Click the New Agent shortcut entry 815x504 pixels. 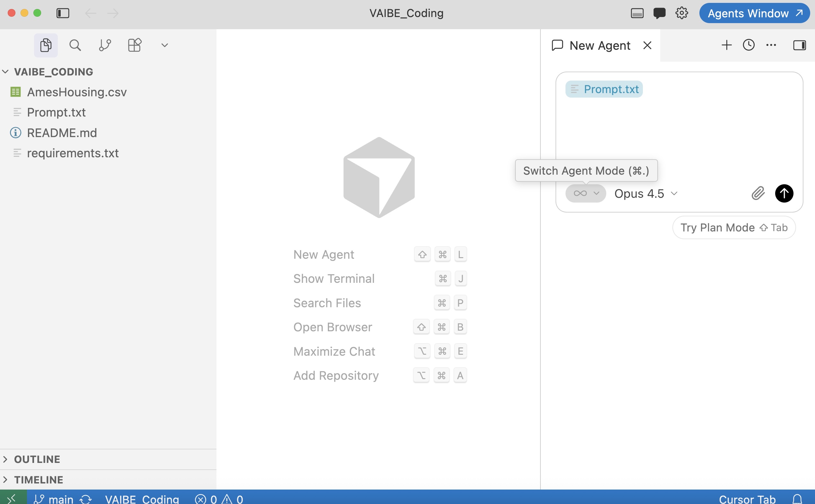point(380,255)
